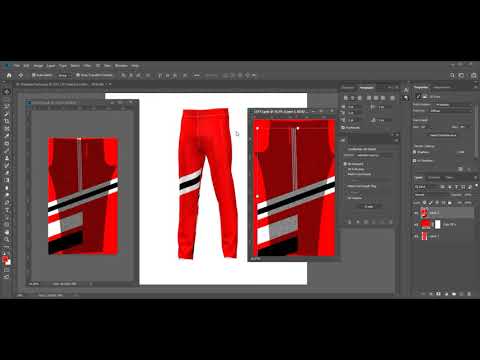Click the justify-all paragraph icon
Image resolution: width=480 pixels, height=360 pixels.
pyautogui.click(x=393, y=98)
